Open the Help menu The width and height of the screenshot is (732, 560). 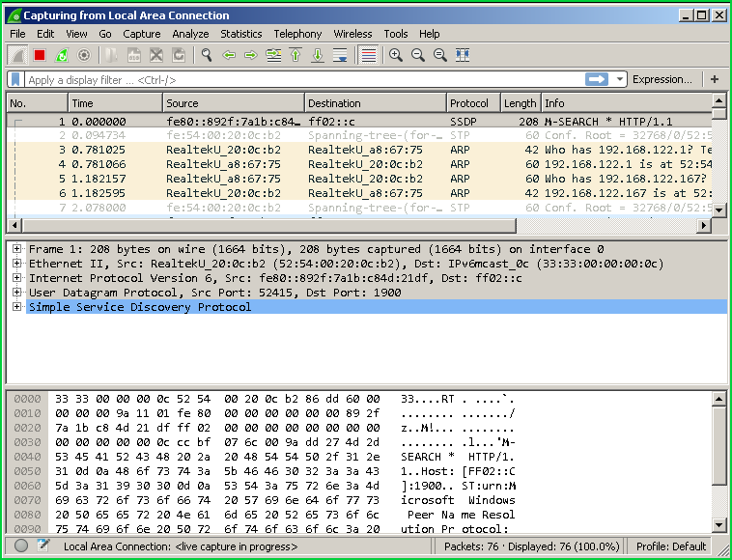[430, 34]
